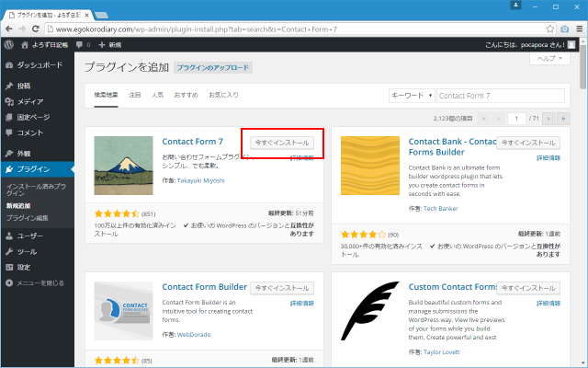
Task: Click プラグインのアップロード button
Action: 212,68
